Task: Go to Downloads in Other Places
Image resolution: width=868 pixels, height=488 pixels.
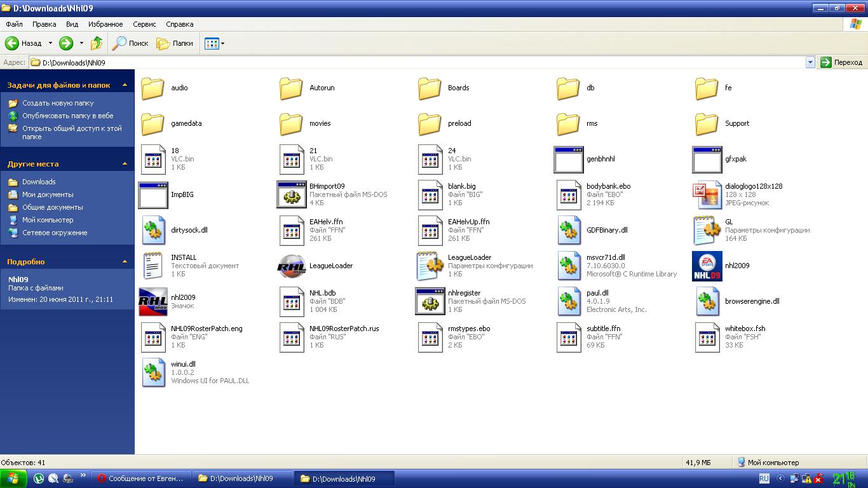Action: (x=39, y=182)
